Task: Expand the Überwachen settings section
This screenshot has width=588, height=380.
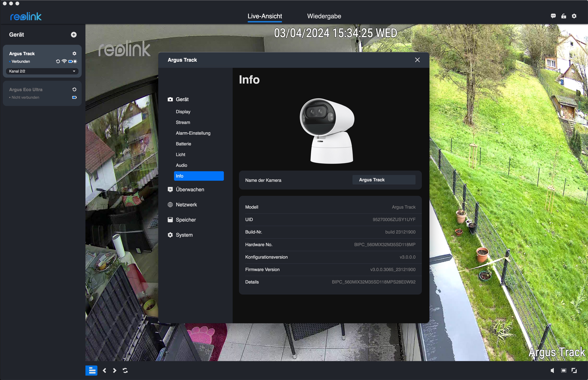Action: (190, 190)
